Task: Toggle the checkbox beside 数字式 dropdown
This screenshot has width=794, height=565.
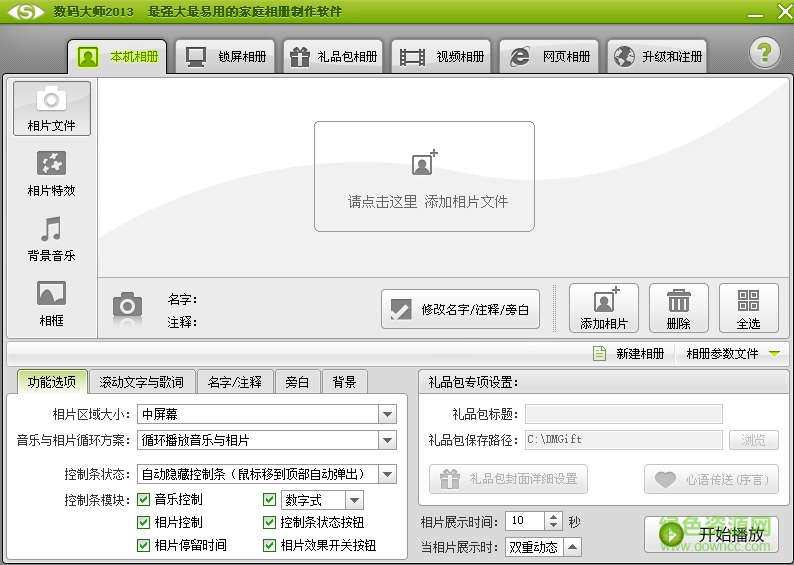Action: pyautogui.click(x=269, y=500)
